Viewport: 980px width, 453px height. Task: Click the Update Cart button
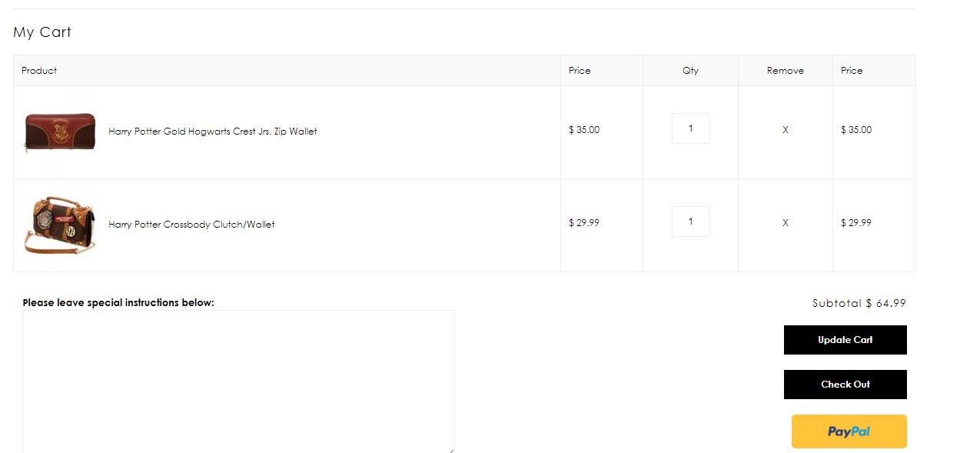coord(845,340)
